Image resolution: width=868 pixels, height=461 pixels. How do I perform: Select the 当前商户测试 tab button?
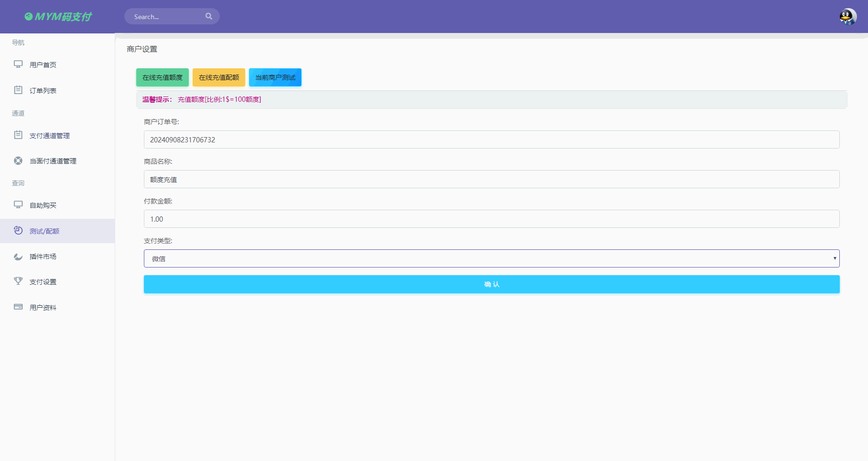(x=275, y=77)
